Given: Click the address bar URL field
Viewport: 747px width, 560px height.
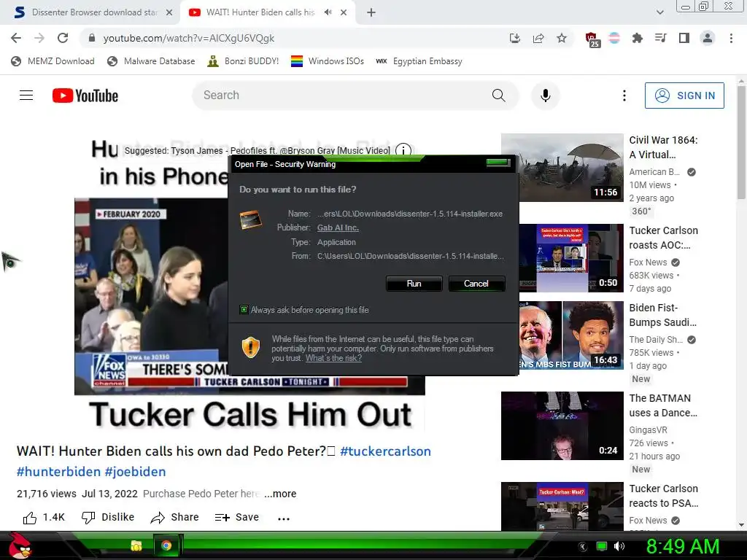Looking at the screenshot, I should 295,38.
